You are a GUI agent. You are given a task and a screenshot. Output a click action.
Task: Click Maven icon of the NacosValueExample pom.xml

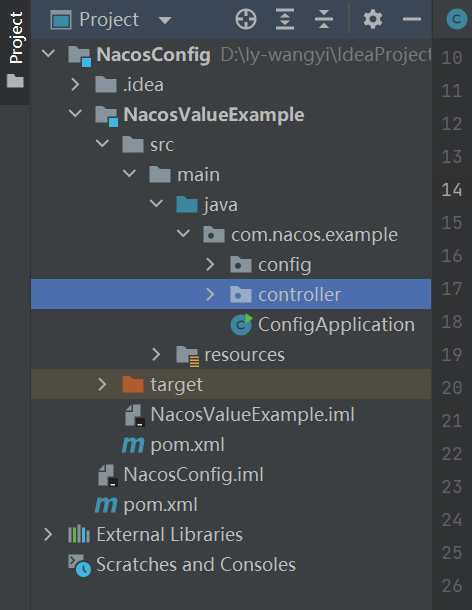coord(133,445)
